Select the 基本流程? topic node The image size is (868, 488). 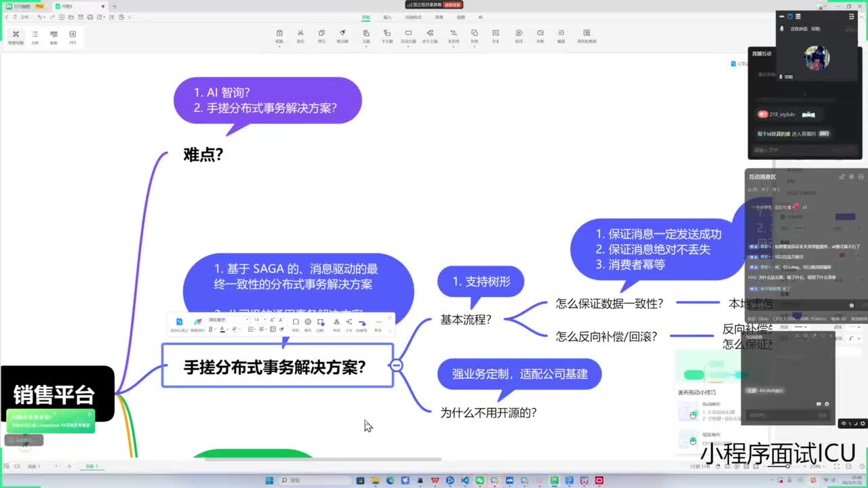coord(466,319)
